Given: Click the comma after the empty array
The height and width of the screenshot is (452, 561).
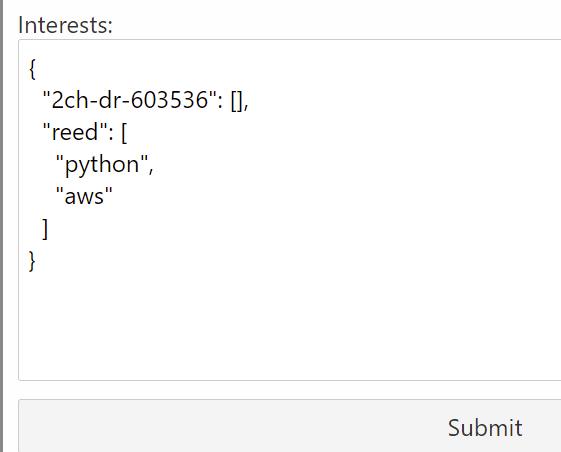Looking at the screenshot, I should coord(246,106).
